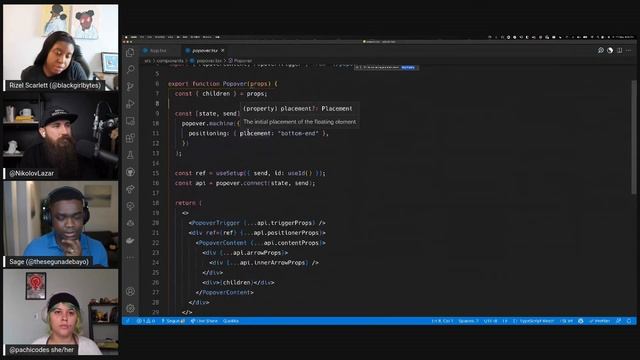Split the editor to the right
Image resolution: width=640 pixels, height=360 pixels.
(620, 51)
